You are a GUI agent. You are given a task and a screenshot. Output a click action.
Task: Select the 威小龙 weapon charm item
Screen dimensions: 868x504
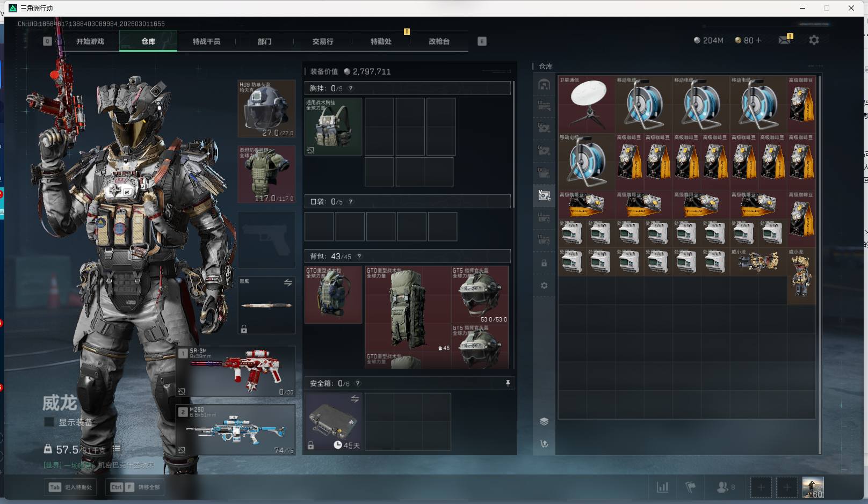pos(758,261)
